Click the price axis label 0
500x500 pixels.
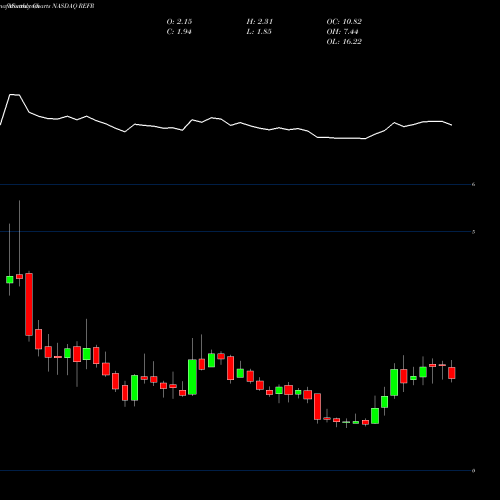click(x=473, y=471)
